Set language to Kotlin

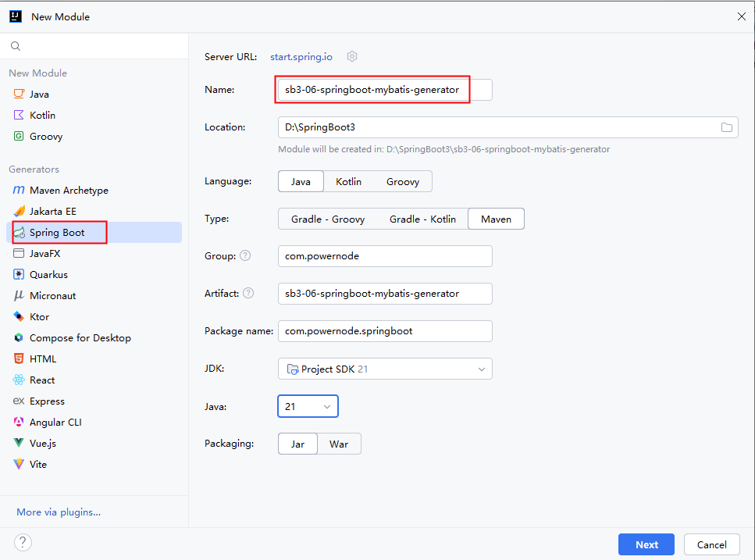[348, 181]
